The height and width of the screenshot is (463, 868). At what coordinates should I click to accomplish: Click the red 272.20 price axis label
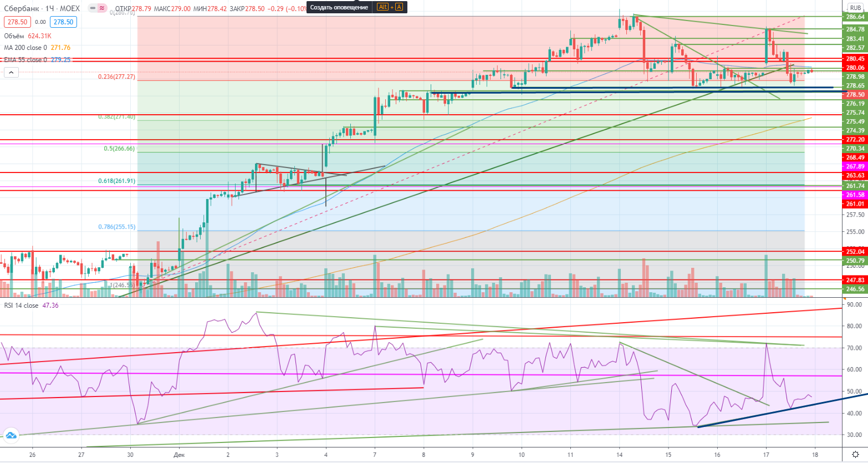click(x=855, y=140)
